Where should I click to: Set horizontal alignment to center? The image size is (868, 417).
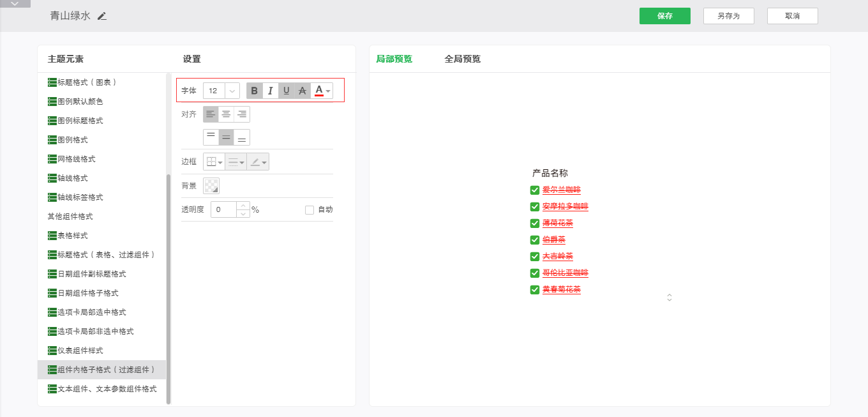click(x=227, y=114)
